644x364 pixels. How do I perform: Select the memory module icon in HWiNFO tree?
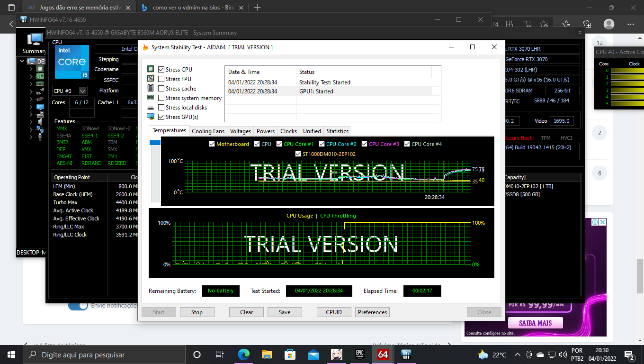pyautogui.click(x=40, y=84)
